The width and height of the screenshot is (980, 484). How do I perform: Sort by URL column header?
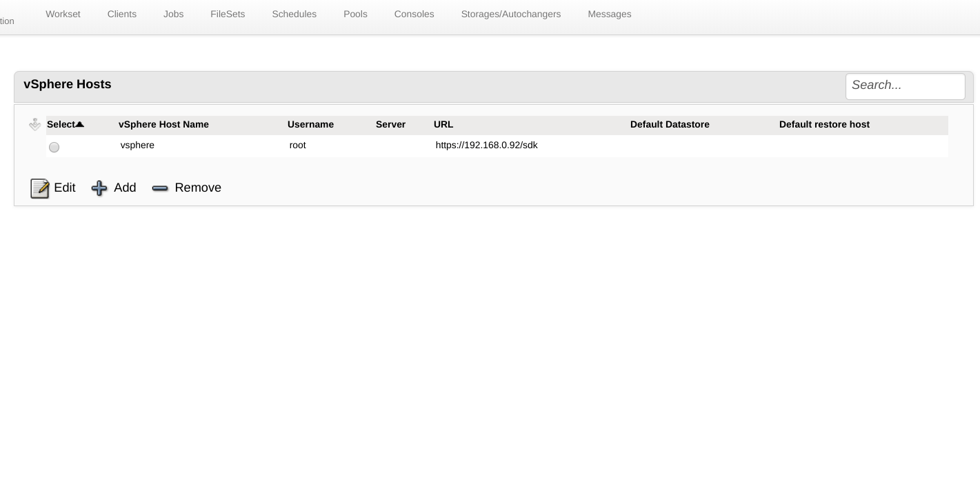coord(443,125)
